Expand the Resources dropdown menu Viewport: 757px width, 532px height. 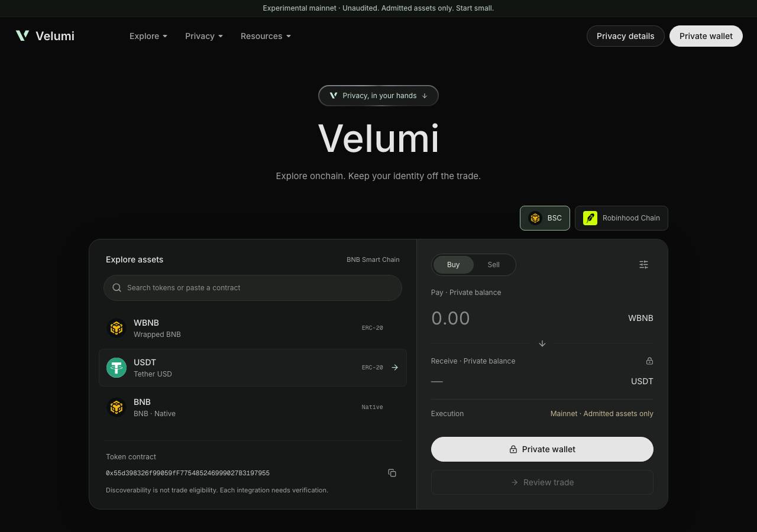click(266, 36)
